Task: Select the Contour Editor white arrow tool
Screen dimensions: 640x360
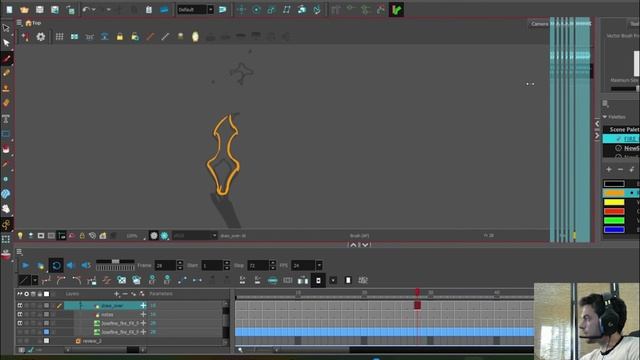Action: point(6,42)
